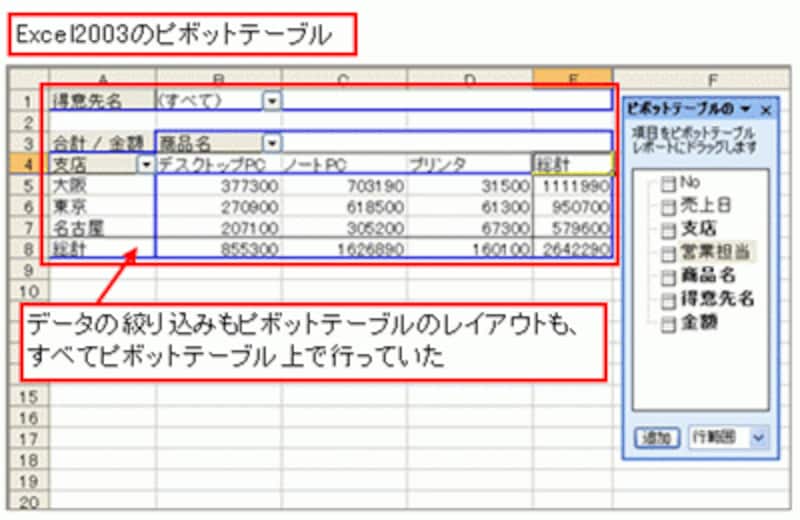Click cell value 1111990
Image resolution: width=800 pixels, height=520 pixels.
point(572,186)
